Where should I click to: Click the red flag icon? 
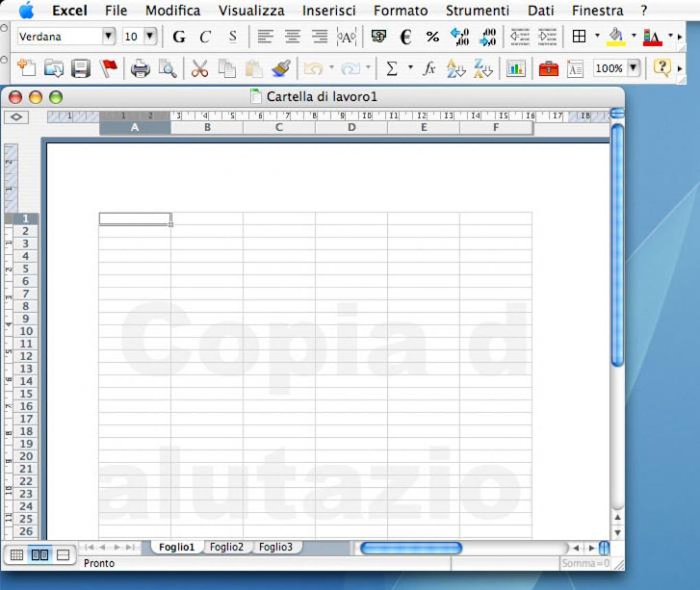[108, 69]
